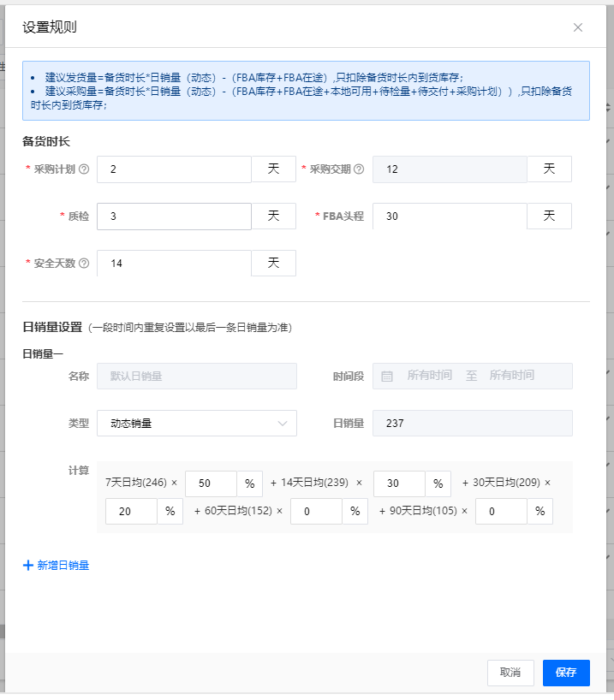This screenshot has width=614, height=700.
Task: Click the 类型 label
Action: pos(79,424)
